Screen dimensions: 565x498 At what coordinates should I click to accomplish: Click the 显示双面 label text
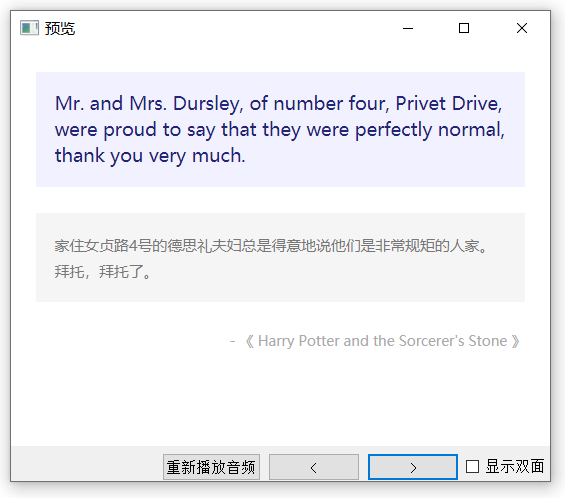tap(515, 466)
